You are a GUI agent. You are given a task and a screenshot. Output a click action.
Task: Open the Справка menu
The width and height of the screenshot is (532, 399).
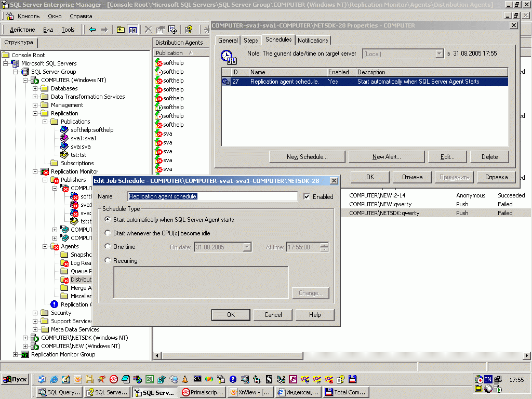click(x=81, y=16)
